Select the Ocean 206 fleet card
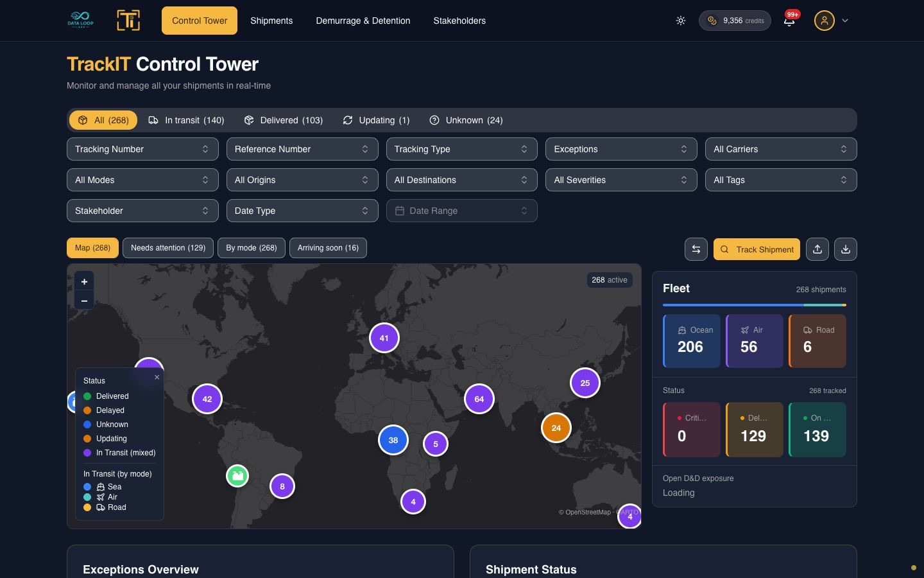924x578 pixels. [x=692, y=341]
